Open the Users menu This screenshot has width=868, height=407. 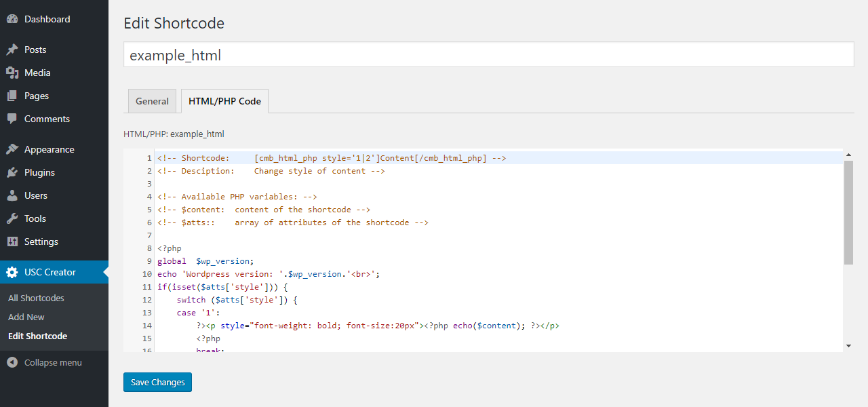pos(54,195)
